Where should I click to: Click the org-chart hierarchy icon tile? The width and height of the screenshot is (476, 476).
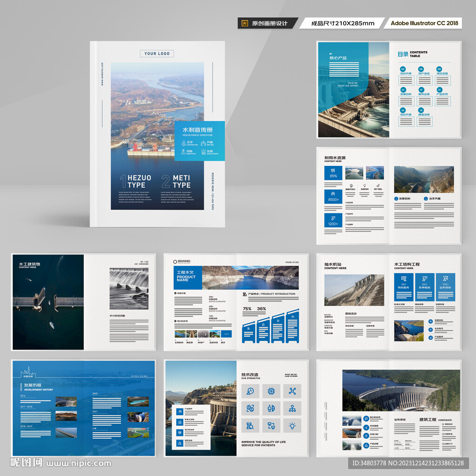tap(292, 408)
